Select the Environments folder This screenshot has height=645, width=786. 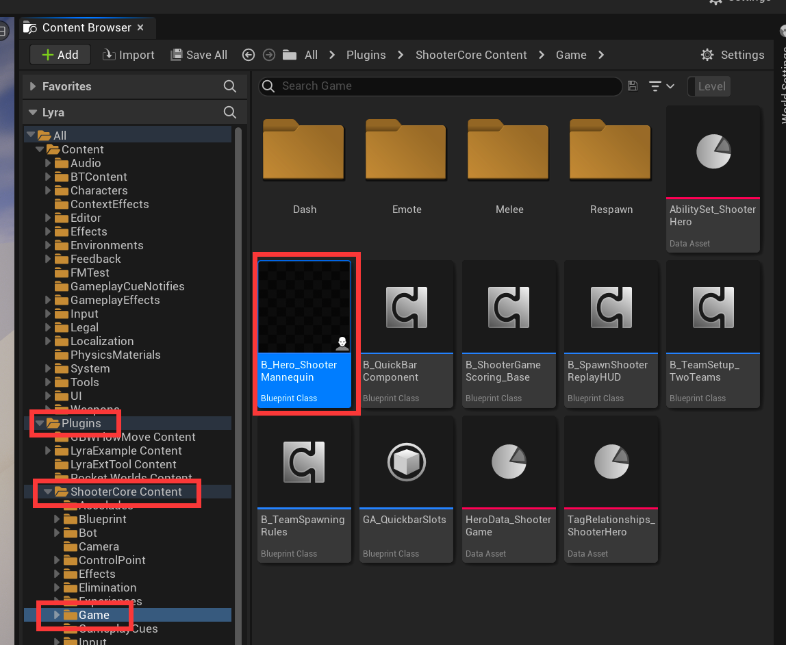[106, 245]
